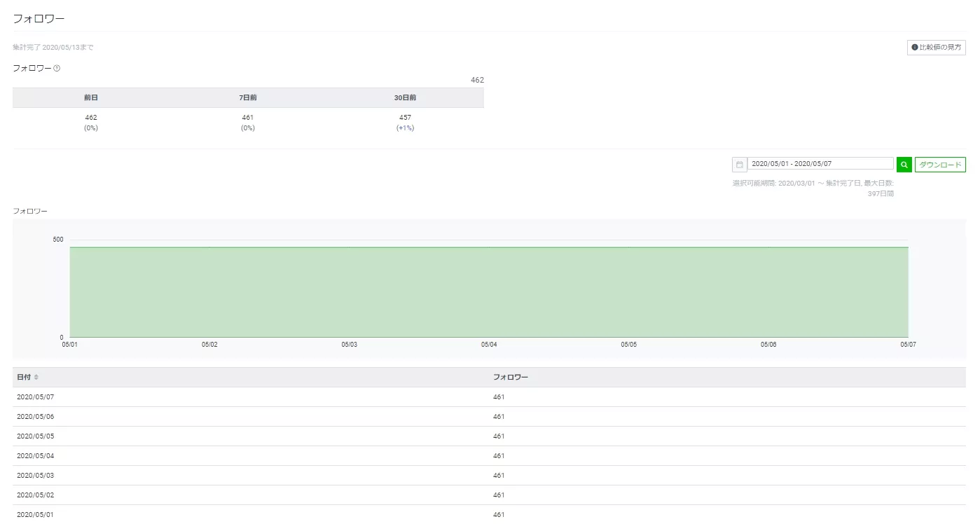Image resolution: width=980 pixels, height=524 pixels.
Task: Open the calendar icon date picker
Action: [739, 165]
